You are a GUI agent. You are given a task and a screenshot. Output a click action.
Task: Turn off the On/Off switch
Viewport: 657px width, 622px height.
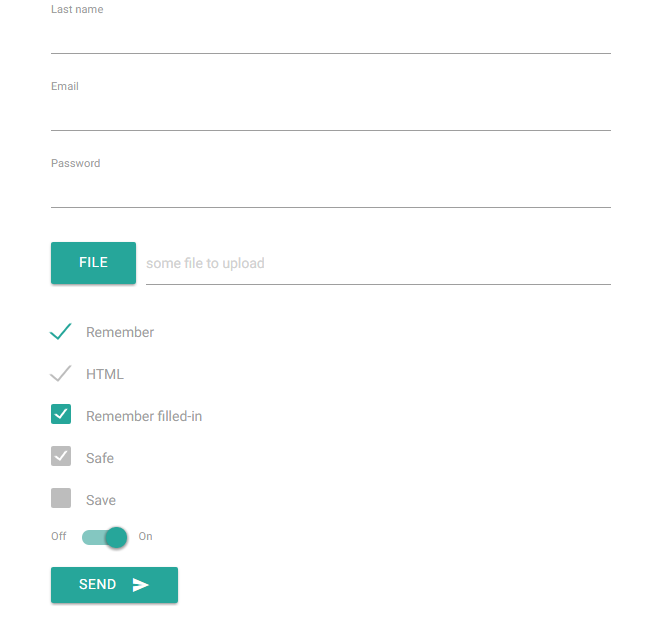point(106,537)
